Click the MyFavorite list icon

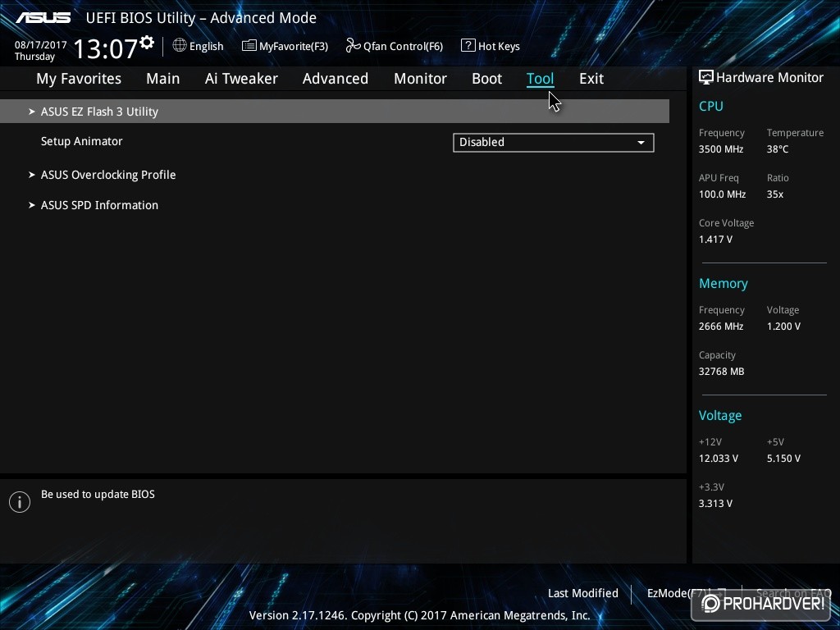pos(249,46)
